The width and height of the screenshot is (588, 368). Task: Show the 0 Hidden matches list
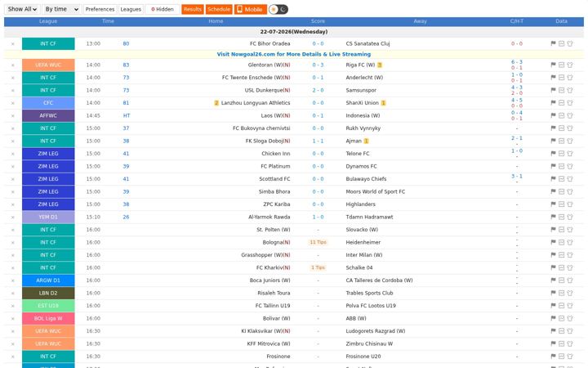tap(163, 9)
